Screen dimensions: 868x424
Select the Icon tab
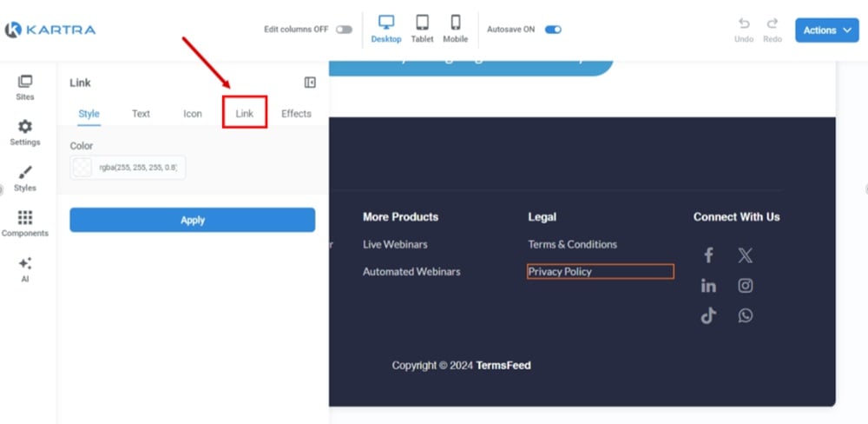pos(193,114)
